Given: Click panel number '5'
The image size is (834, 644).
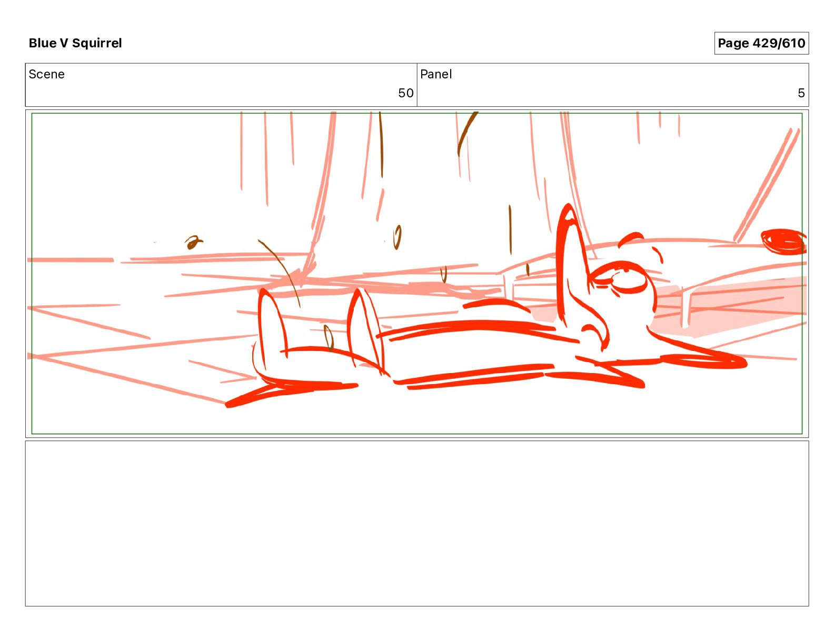Looking at the screenshot, I should point(801,93).
